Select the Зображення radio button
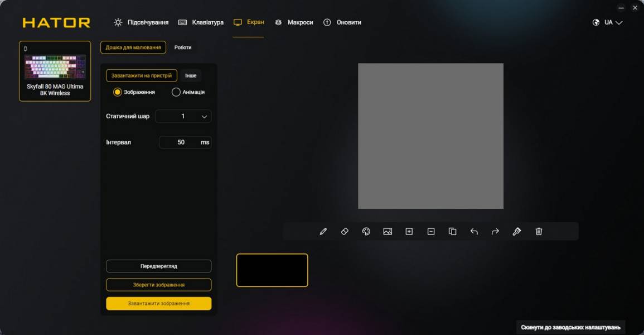The image size is (644, 335). (118, 92)
